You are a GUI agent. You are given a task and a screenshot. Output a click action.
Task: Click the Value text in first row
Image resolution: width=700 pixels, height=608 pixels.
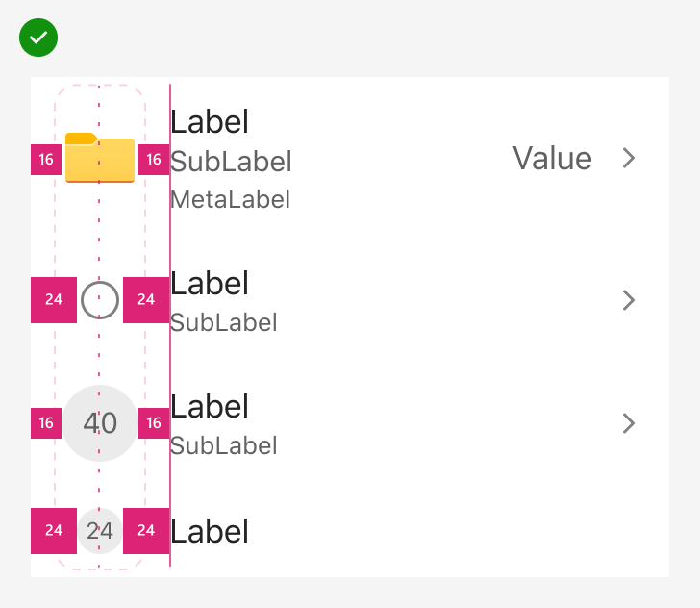click(x=553, y=158)
